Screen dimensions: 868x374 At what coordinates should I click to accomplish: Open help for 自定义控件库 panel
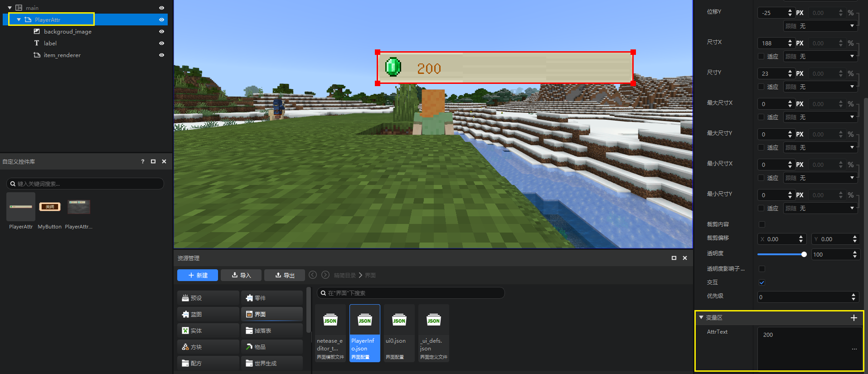(143, 161)
